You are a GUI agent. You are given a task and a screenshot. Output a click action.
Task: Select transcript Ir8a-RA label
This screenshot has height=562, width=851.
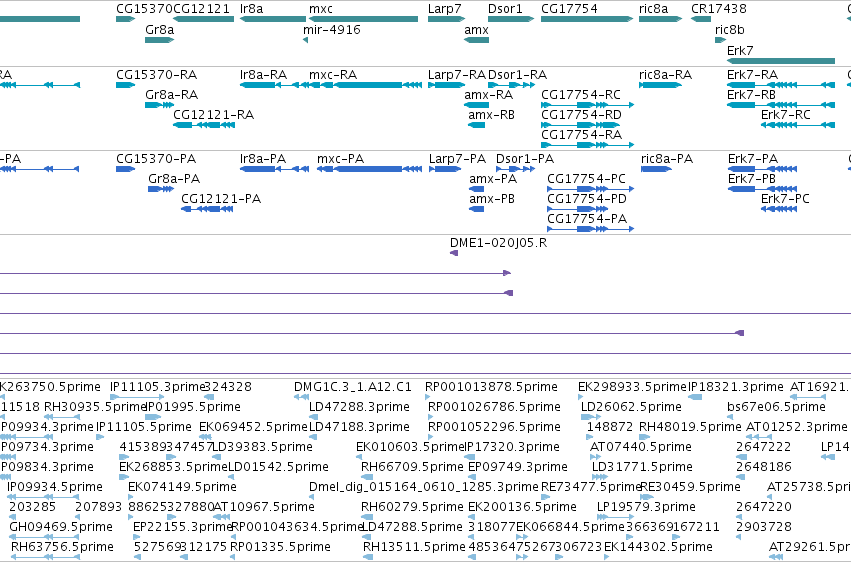coord(263,74)
